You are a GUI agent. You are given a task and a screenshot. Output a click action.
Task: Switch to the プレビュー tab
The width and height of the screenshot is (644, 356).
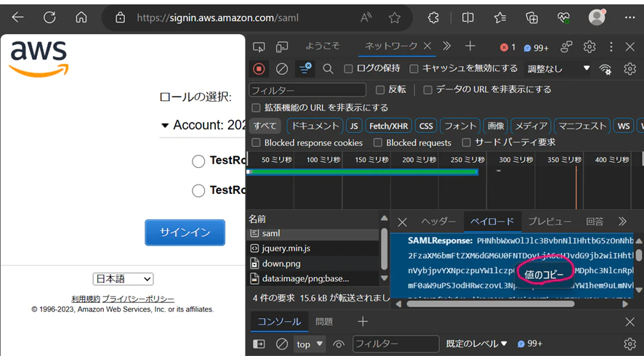coord(550,222)
